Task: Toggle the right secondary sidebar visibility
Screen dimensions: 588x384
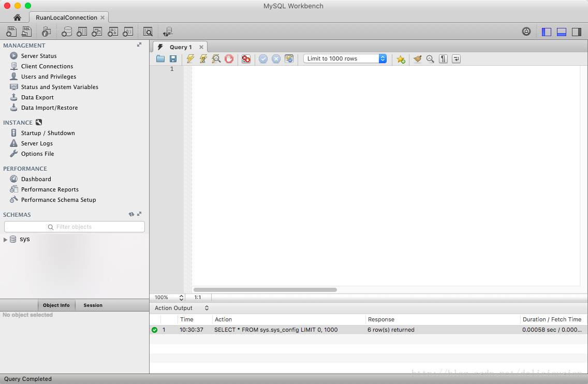Action: (577, 32)
